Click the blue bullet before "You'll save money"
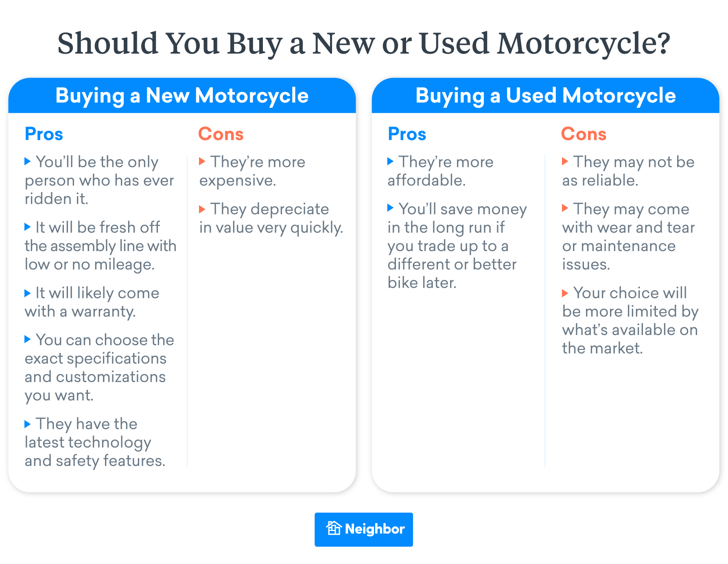Viewport: 728px width, 564px height. click(x=391, y=208)
